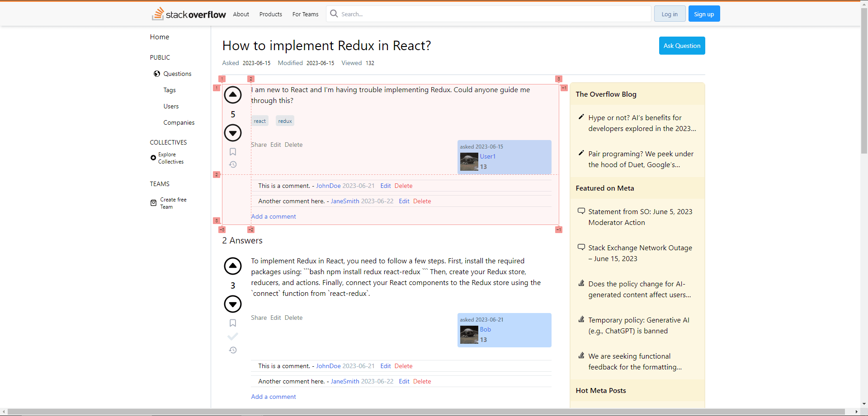Click the Sign up button
This screenshot has height=416, width=868.
(x=704, y=14)
